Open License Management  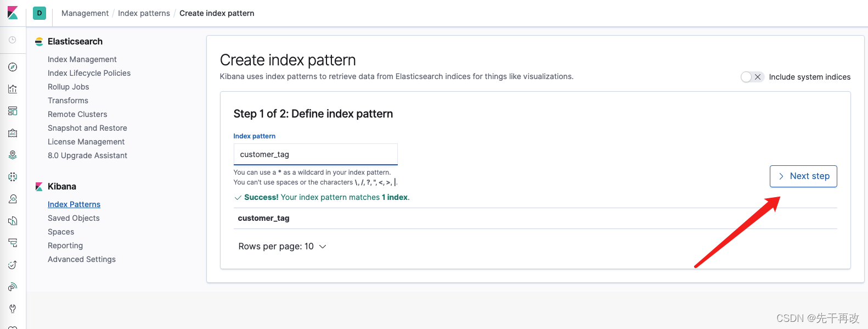[86, 142]
